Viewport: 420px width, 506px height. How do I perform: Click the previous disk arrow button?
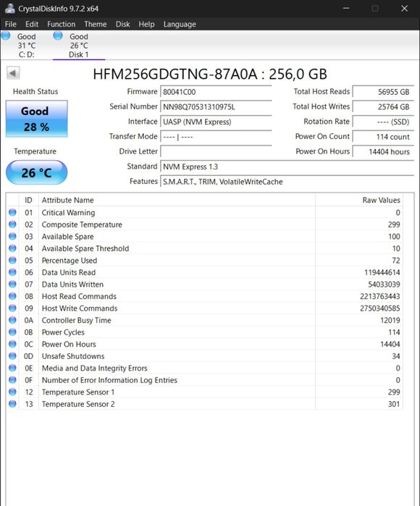[x=13, y=73]
